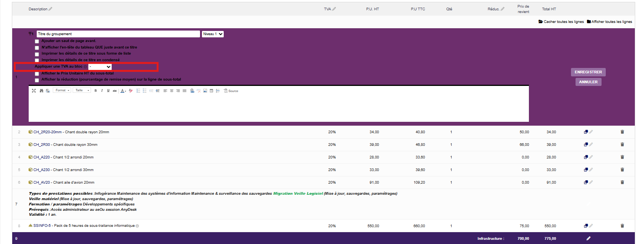Delete the CH_A230 line
The image size is (644, 244).
[x=622, y=170]
